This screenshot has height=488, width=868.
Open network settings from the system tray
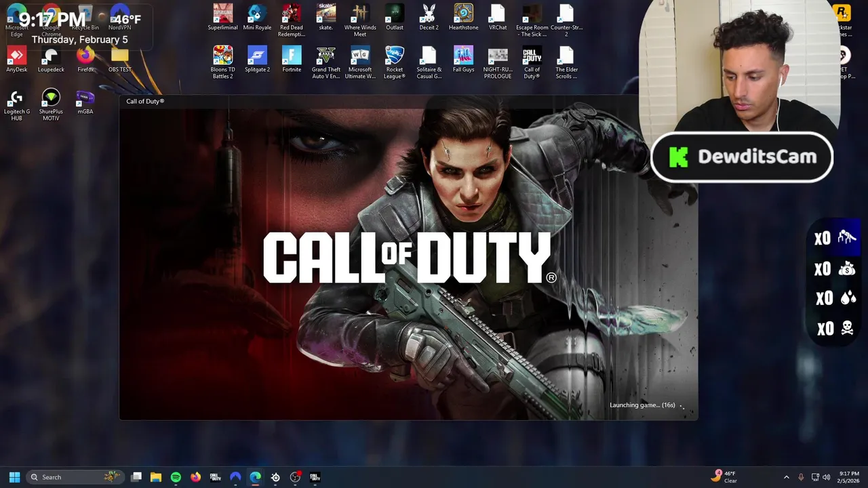pos(815,477)
